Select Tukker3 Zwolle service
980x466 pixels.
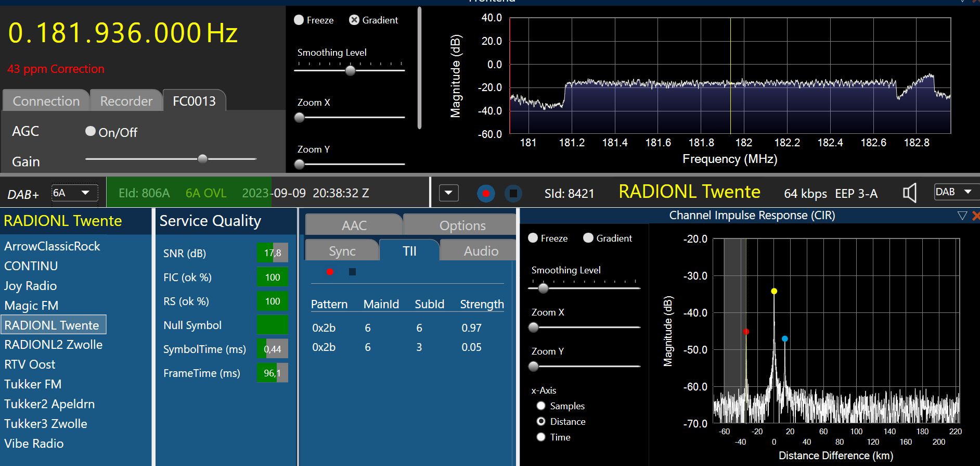click(x=46, y=424)
